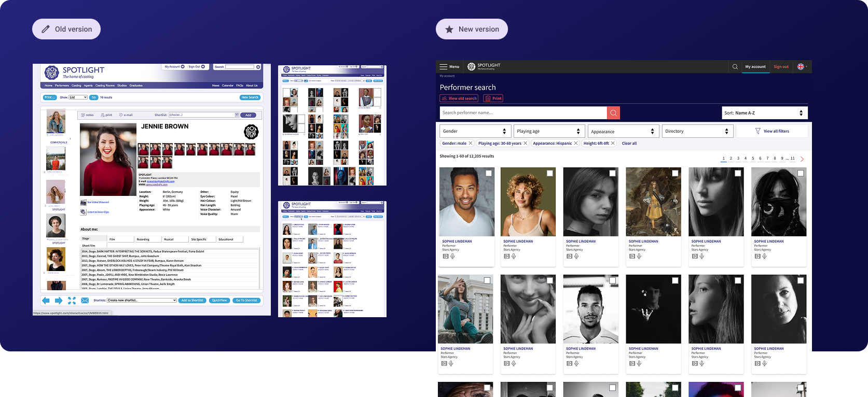Go to next results page arrow
The width and height of the screenshot is (868, 397).
(x=802, y=159)
